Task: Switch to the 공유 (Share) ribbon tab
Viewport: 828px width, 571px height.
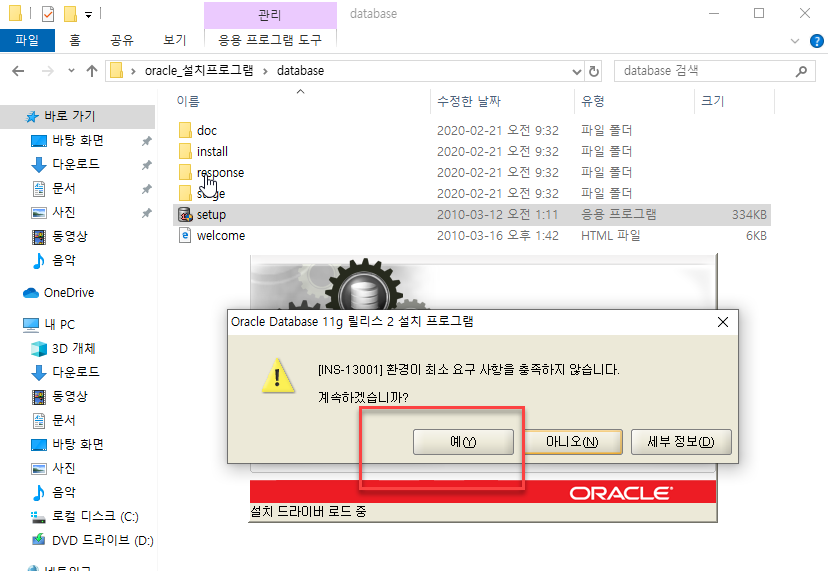Action: 122,40
